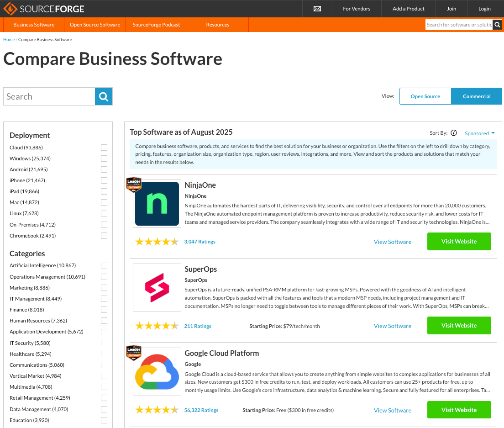This screenshot has width=504, height=428.
Task: Check the IT Management category checkbox
Action: pos(104,299)
